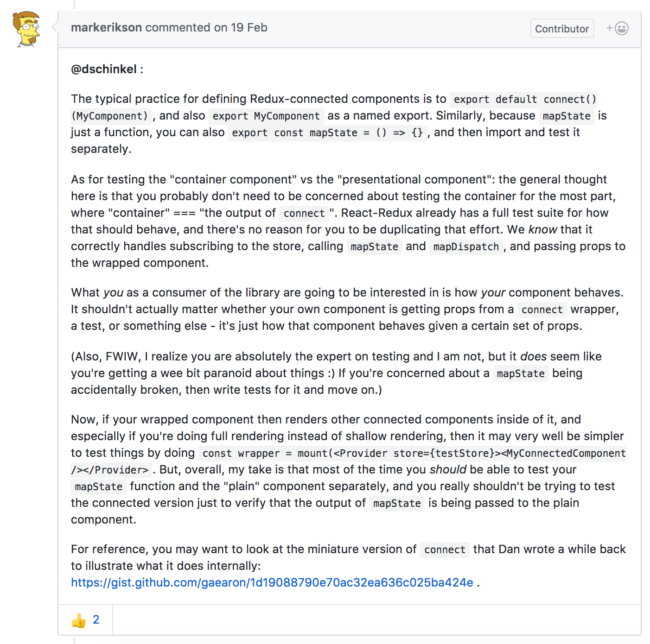
Task: Toggle your thumbs up reaction on the comment
Action: click(86, 619)
